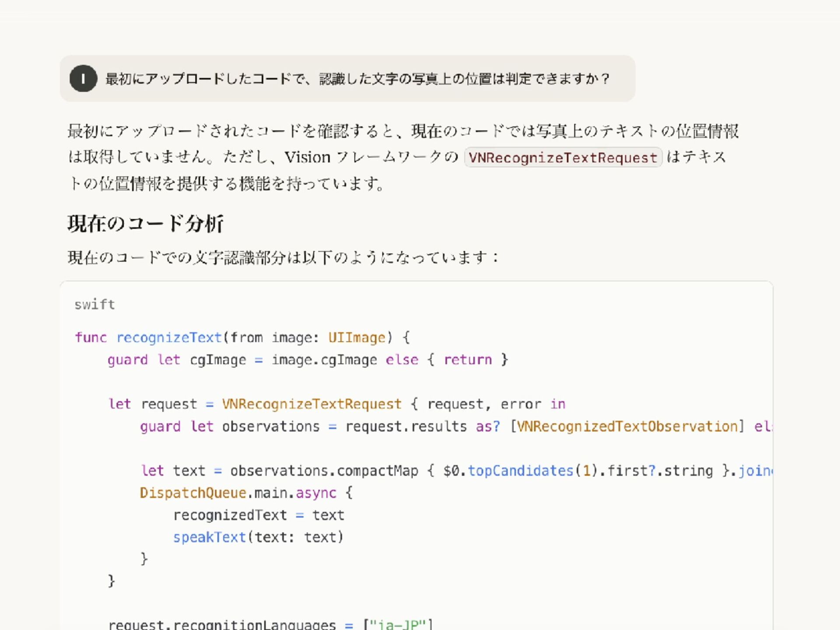Click the return keyword in guard statement
The height and width of the screenshot is (630, 840).
467,360
